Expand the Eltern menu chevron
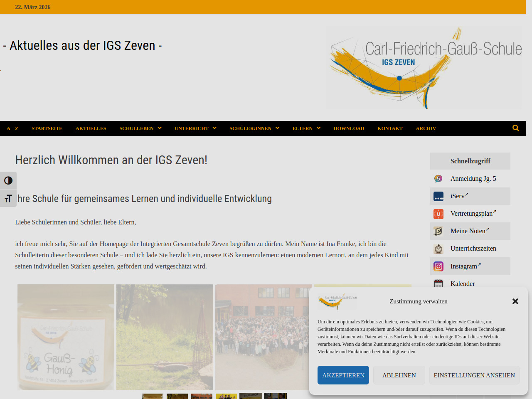The width and height of the screenshot is (532, 399). (x=319, y=128)
